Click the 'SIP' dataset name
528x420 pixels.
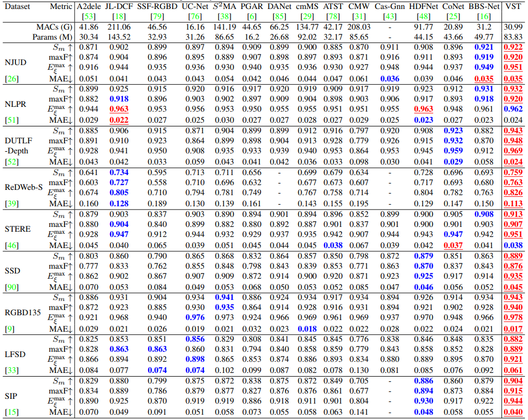click(11, 396)
